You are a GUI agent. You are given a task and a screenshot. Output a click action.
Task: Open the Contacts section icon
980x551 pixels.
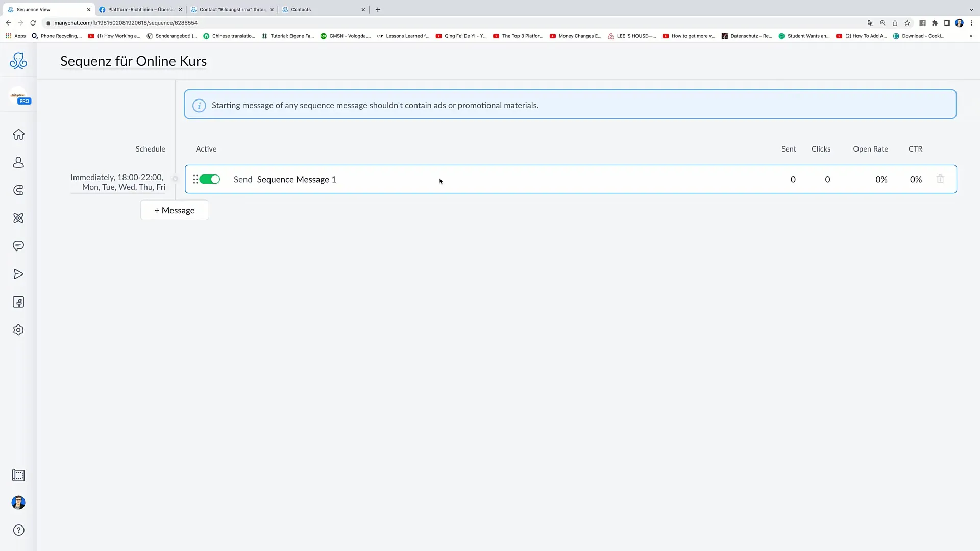coord(18,162)
